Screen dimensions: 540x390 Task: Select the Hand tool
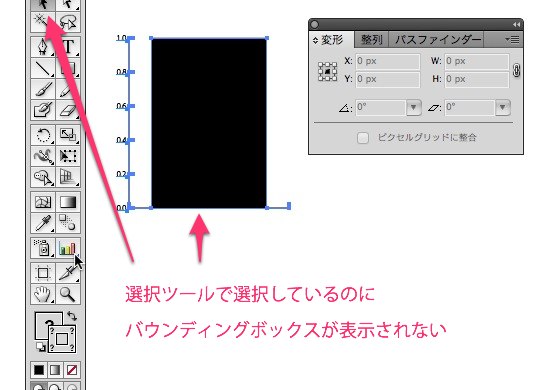point(43,294)
